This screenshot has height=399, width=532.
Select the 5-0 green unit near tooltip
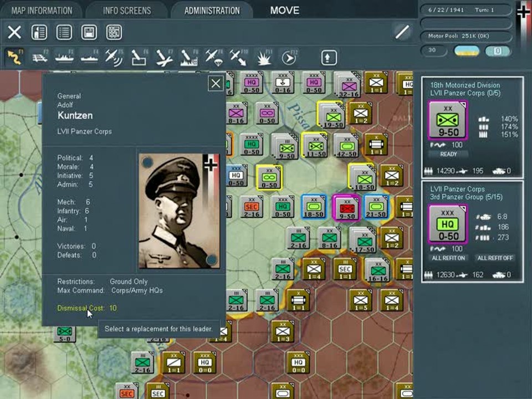tap(64, 334)
